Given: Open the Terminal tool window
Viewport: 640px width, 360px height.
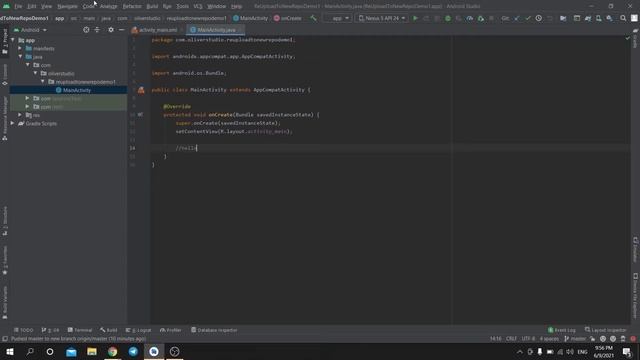Looking at the screenshot, I should pos(80,330).
